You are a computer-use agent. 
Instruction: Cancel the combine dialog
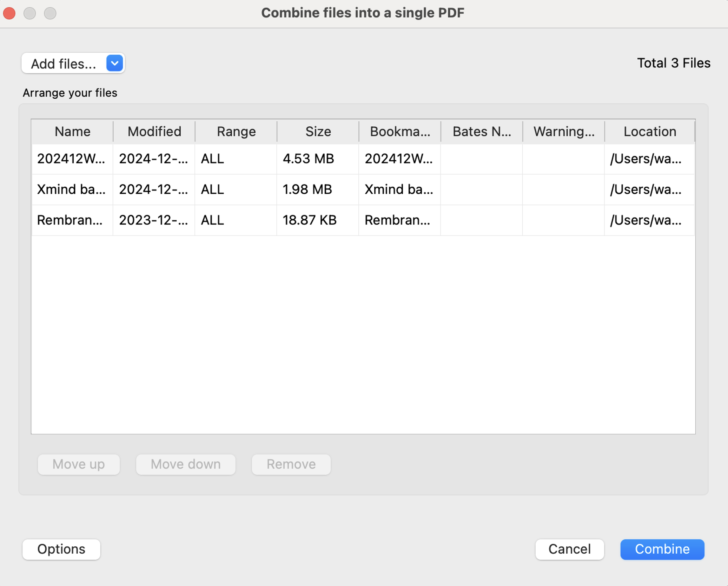(x=569, y=549)
